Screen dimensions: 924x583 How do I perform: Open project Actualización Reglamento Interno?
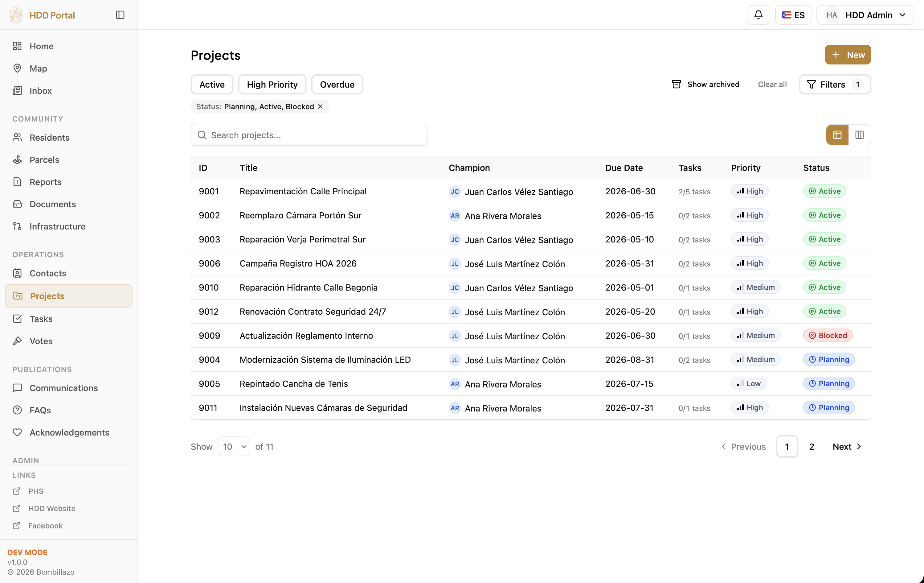tap(306, 336)
